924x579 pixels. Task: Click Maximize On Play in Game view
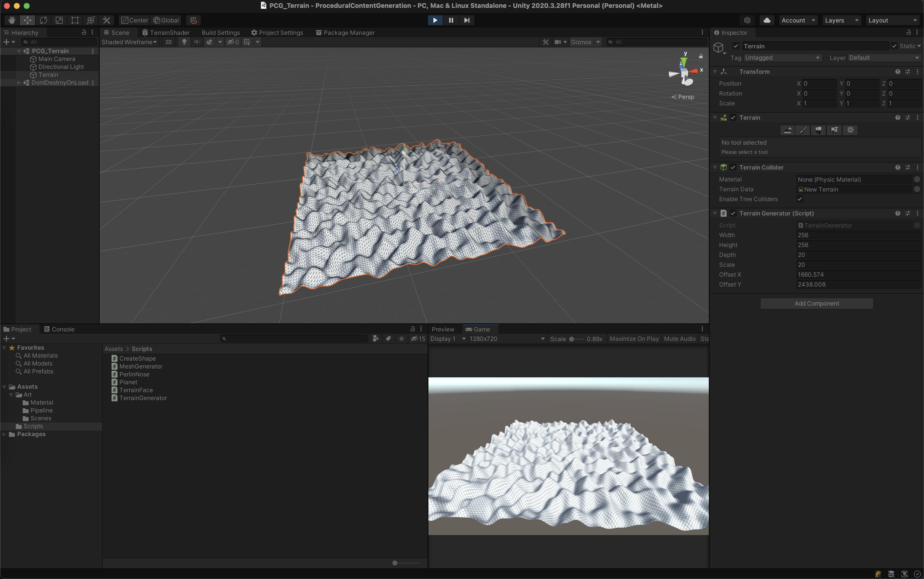coord(634,339)
